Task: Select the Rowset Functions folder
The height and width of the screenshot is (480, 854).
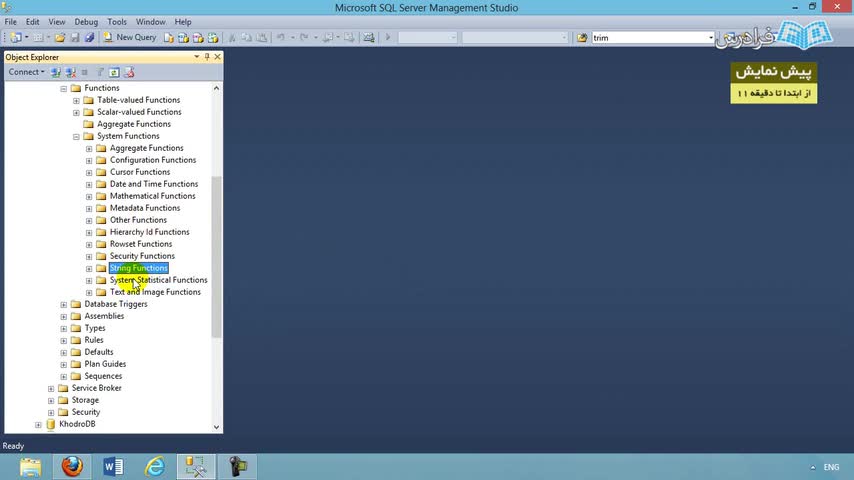Action: 141,244
